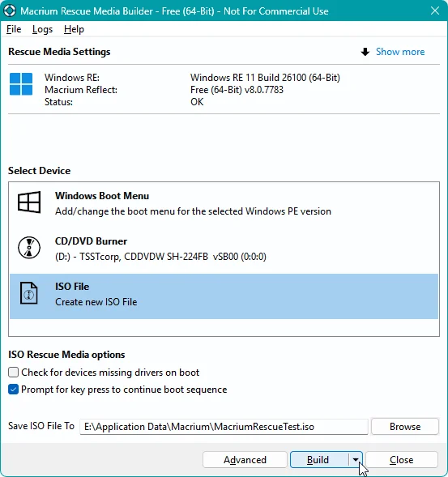This screenshot has width=448, height=477.
Task: Click the CD/DVD Burner disc icon
Action: (x=29, y=248)
